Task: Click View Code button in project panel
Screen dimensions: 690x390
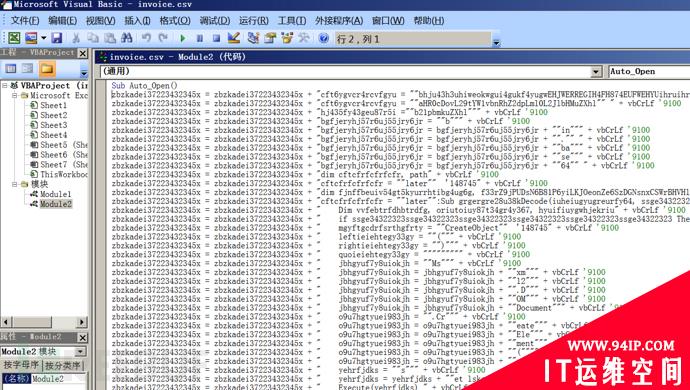Action: [11, 69]
